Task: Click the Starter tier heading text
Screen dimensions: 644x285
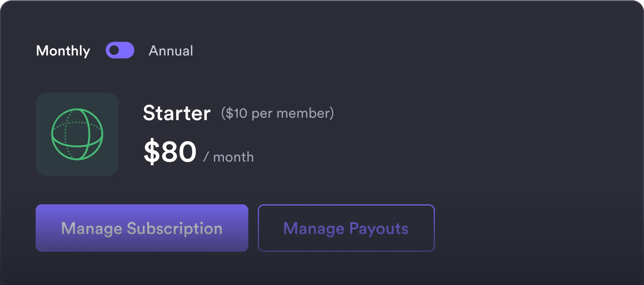Action: [177, 113]
